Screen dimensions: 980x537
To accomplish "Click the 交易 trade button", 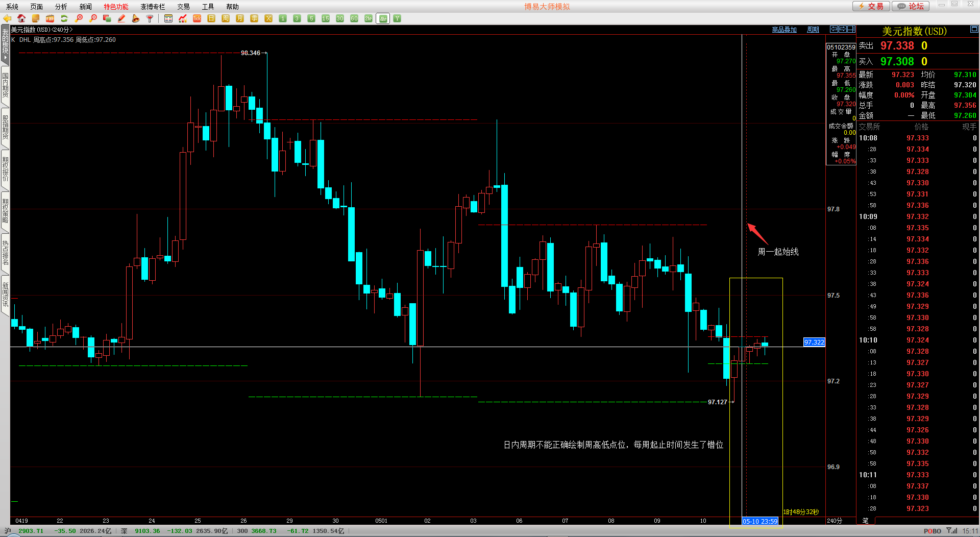I will (871, 6).
